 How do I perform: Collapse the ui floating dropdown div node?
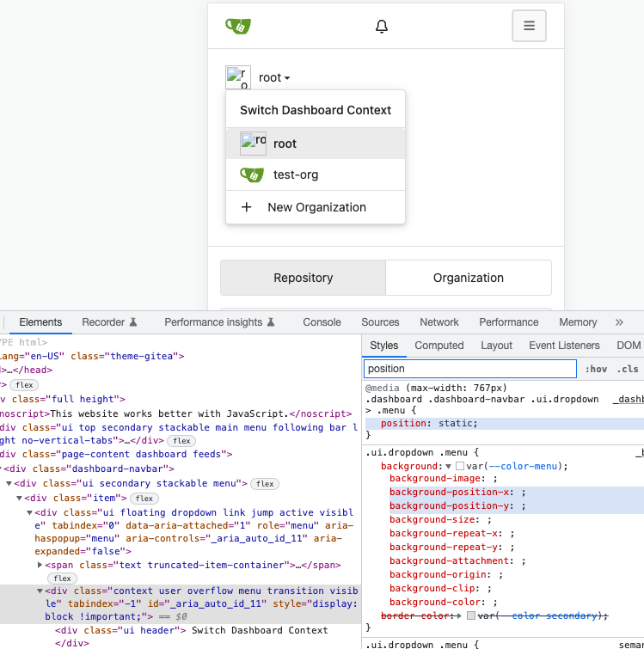click(29, 512)
